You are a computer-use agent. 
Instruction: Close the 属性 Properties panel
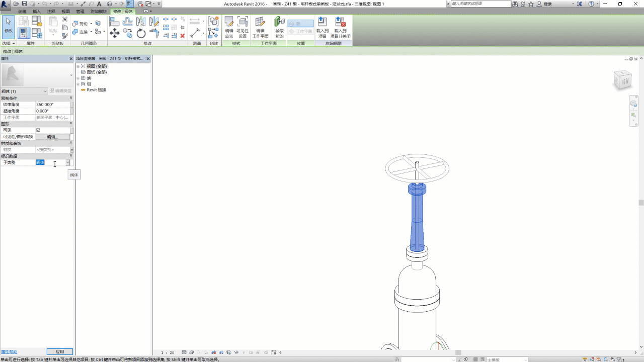(71, 59)
